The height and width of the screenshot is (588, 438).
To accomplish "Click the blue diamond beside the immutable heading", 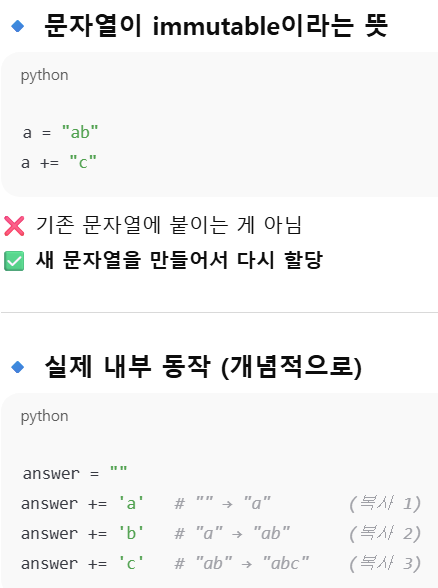I will click(18, 26).
